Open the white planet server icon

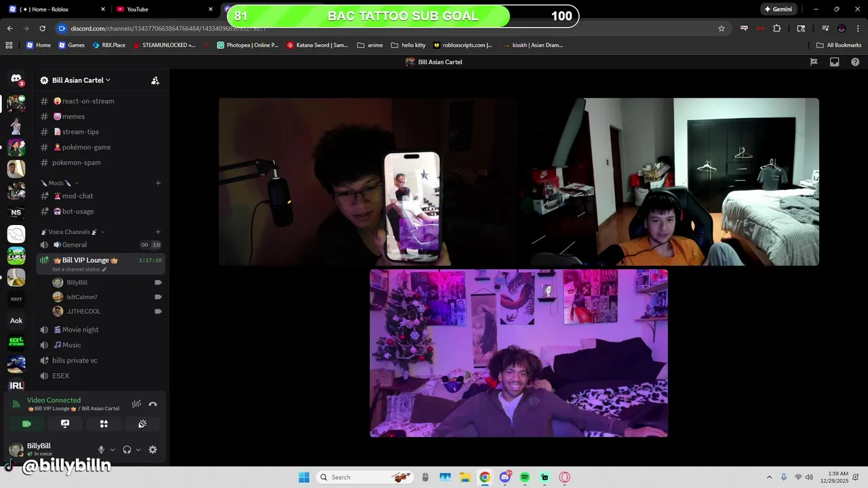click(16, 234)
